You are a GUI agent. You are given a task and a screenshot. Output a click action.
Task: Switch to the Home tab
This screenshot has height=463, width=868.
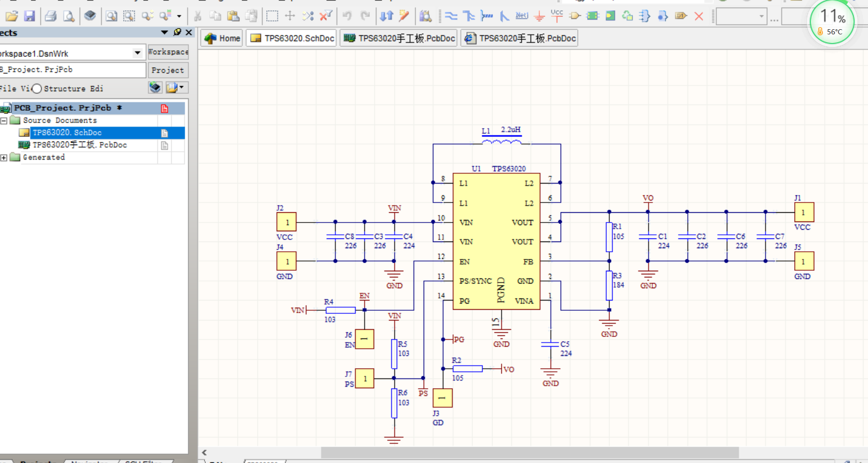tap(222, 38)
